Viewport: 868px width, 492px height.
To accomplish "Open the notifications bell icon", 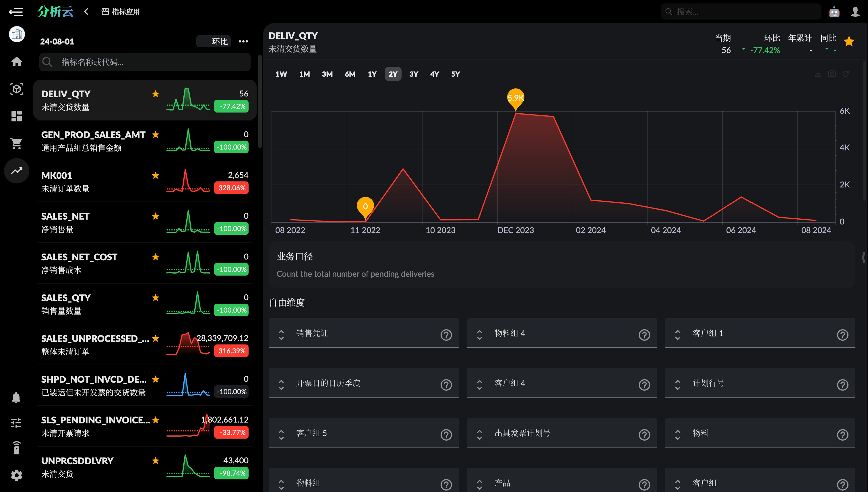I will pos(16,397).
